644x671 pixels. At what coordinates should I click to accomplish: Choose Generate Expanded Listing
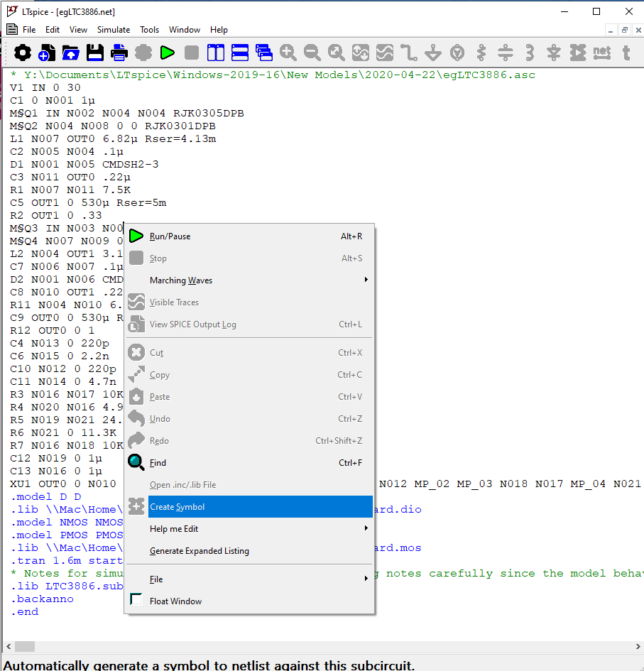pos(200,551)
